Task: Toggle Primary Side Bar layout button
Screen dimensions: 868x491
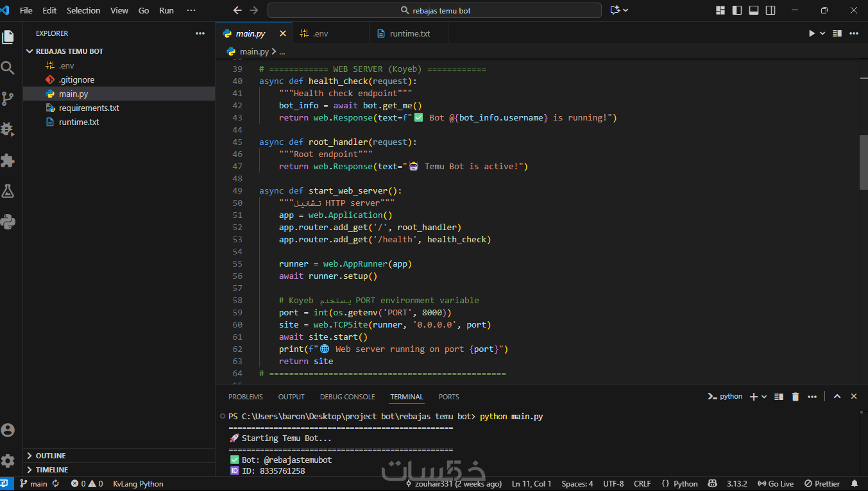Action: click(x=737, y=10)
